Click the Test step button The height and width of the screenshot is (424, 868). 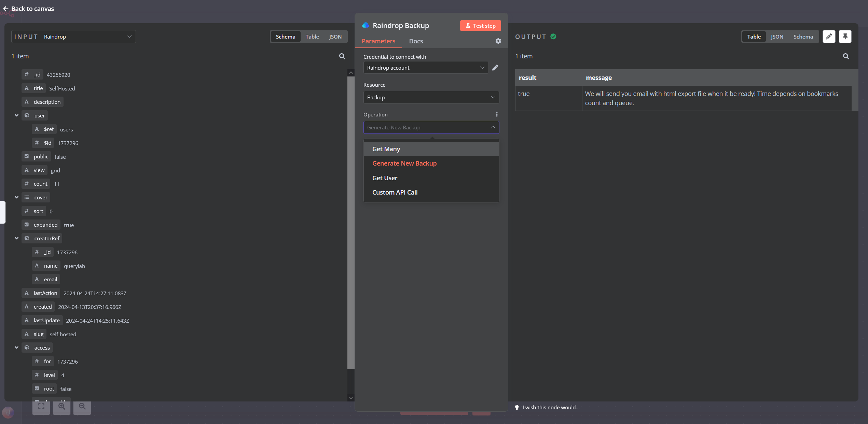pyautogui.click(x=480, y=26)
